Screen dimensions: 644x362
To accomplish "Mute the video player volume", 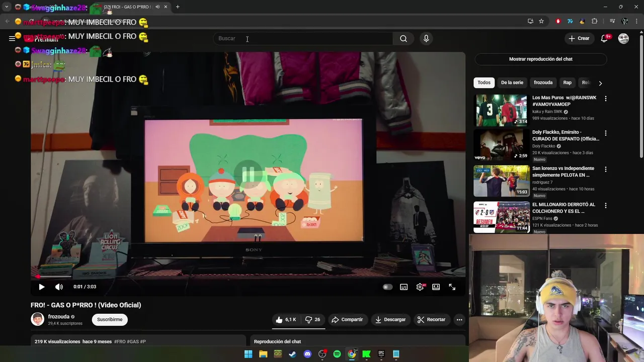I will tap(59, 287).
